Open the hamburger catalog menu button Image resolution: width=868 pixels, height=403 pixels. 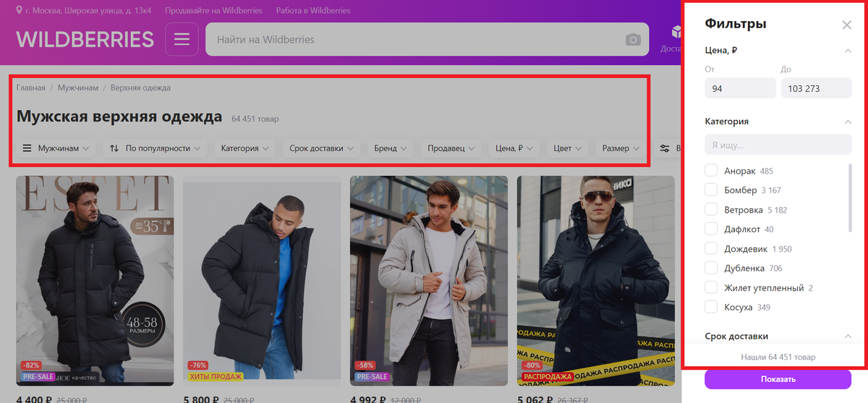(182, 39)
